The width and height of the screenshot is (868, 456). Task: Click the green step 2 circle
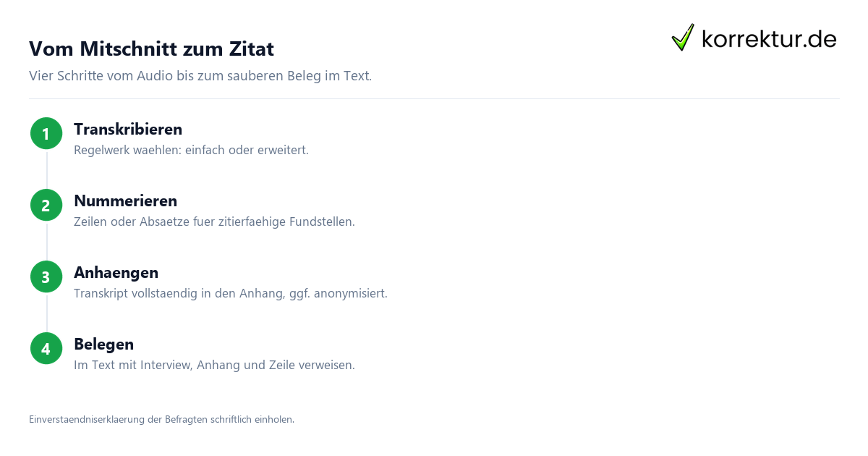(x=46, y=205)
